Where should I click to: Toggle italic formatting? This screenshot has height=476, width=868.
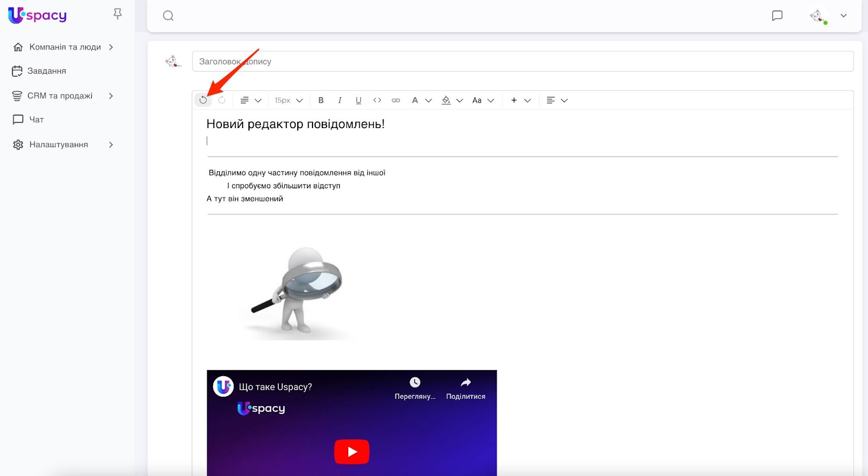coord(340,100)
